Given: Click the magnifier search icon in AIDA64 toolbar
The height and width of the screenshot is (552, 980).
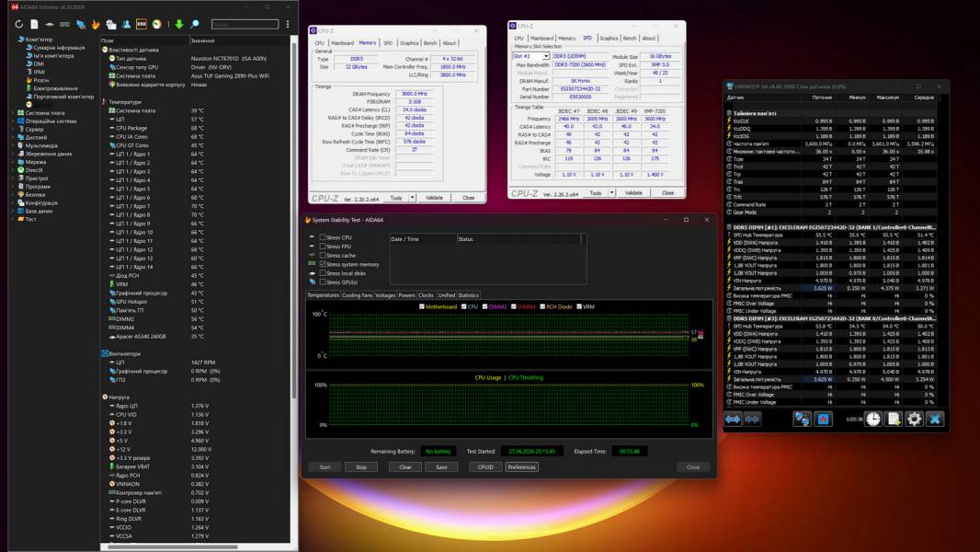Looking at the screenshot, I should (x=194, y=24).
